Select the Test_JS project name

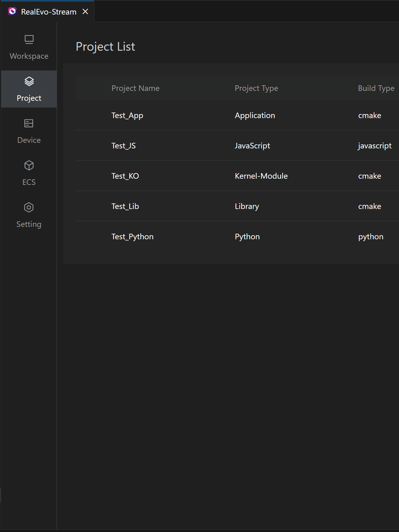tap(124, 145)
